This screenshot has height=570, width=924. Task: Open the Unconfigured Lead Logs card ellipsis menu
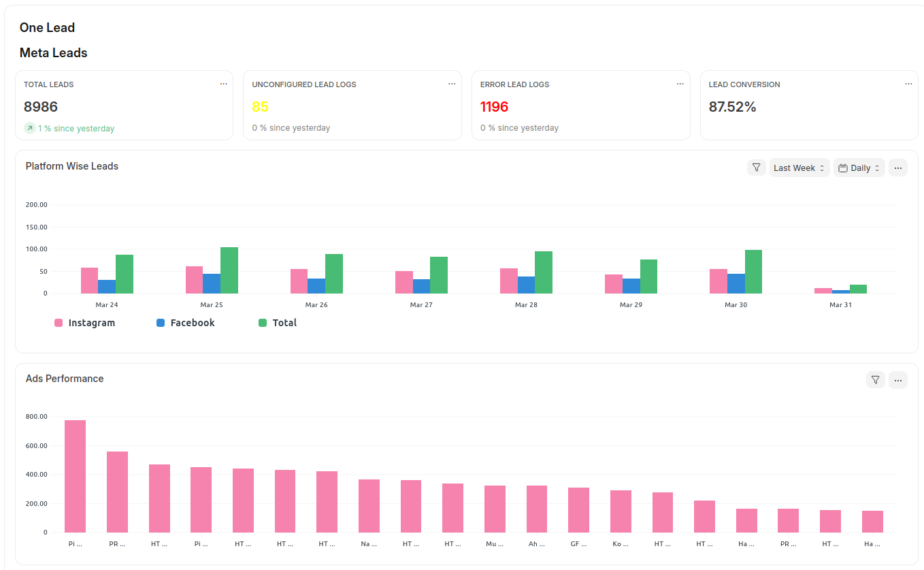pos(452,84)
